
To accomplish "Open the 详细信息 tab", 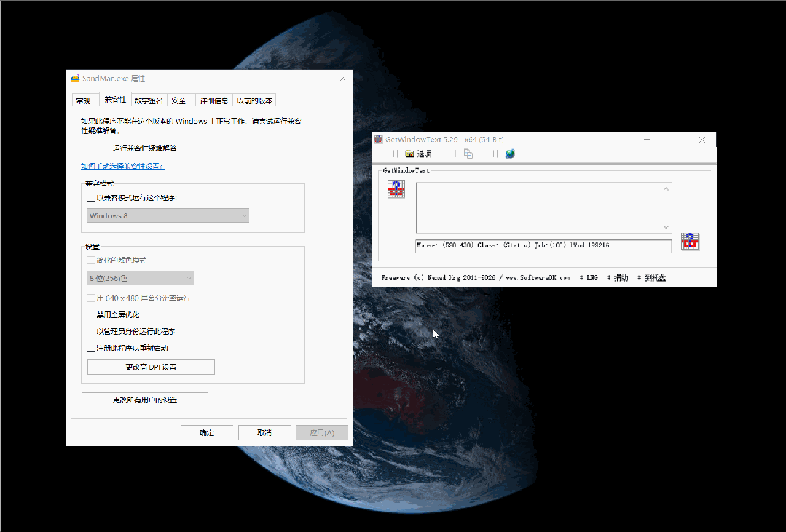I will (214, 100).
